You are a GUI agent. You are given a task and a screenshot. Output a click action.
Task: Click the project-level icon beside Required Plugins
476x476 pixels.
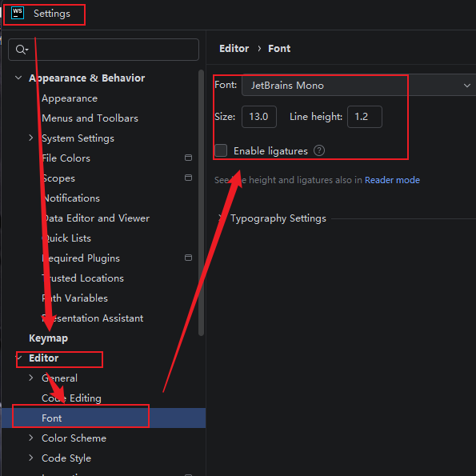click(x=188, y=258)
